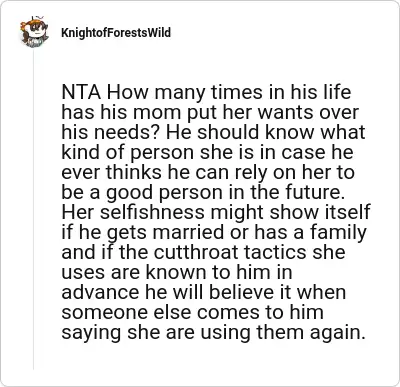Click the word 'NTA' at comment start
This screenshot has height=387, width=400.
click(x=81, y=92)
